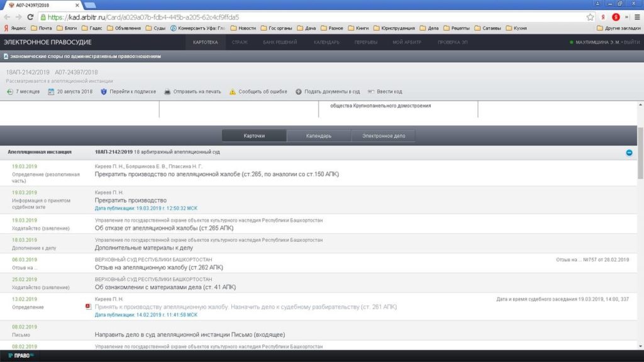Click the printer icon for Отправить на печать

pyautogui.click(x=167, y=92)
